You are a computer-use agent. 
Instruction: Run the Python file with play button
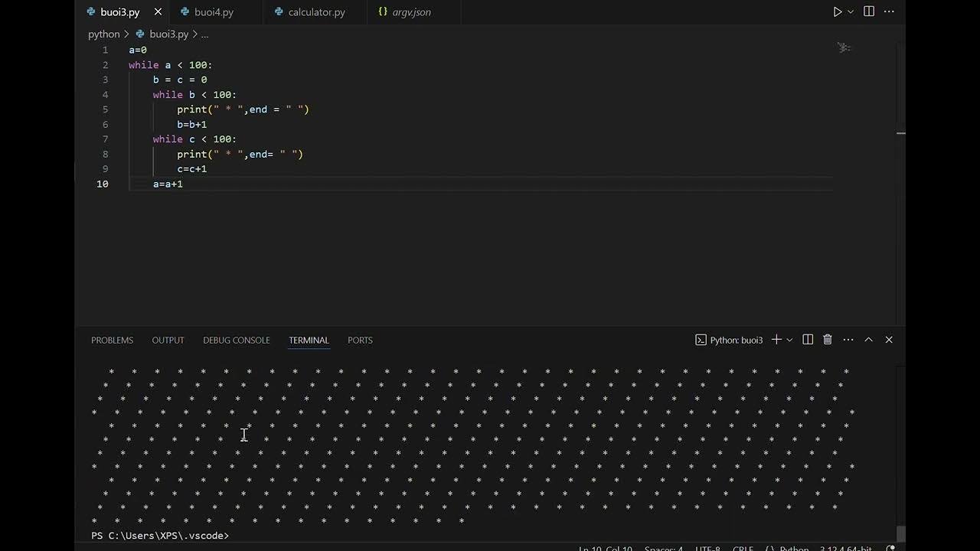(838, 12)
